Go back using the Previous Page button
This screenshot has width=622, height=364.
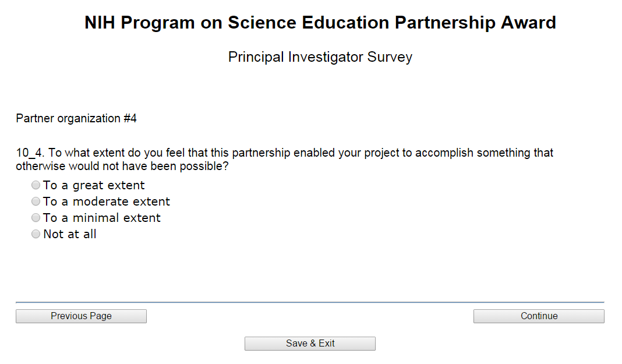tap(81, 316)
